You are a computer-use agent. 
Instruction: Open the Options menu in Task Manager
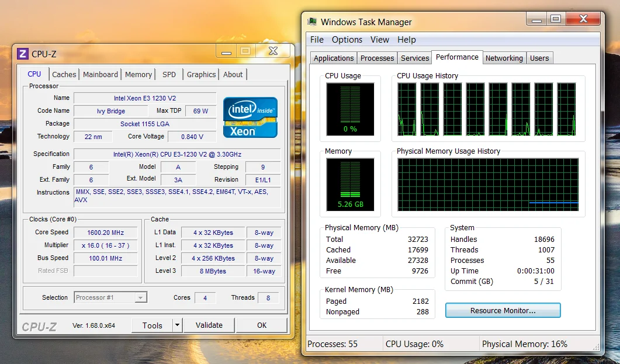[347, 40]
